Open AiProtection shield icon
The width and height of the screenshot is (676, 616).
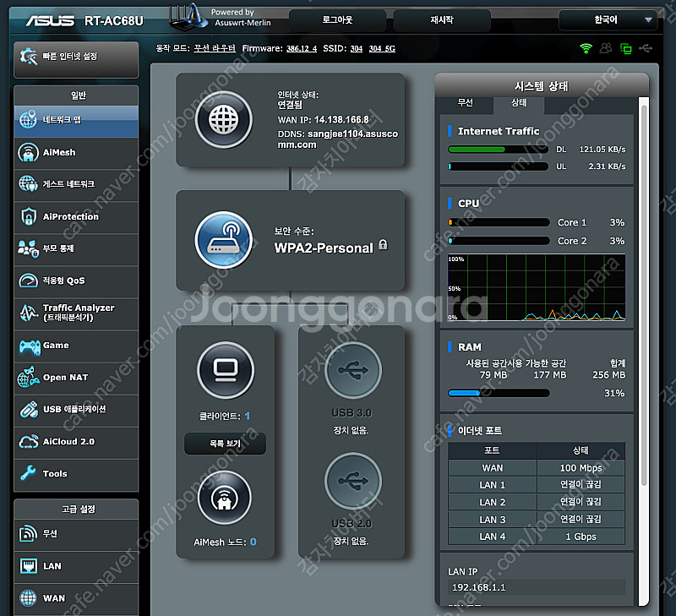click(x=29, y=216)
